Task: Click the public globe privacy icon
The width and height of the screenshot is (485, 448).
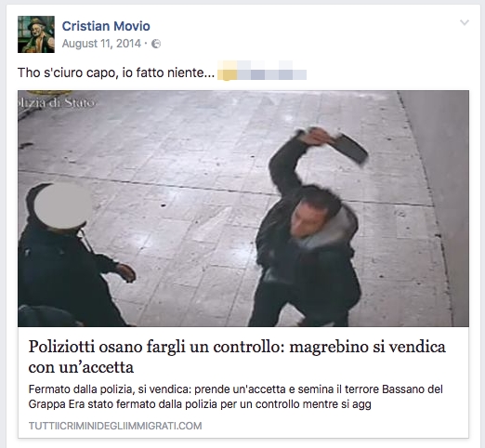Action: [156, 44]
